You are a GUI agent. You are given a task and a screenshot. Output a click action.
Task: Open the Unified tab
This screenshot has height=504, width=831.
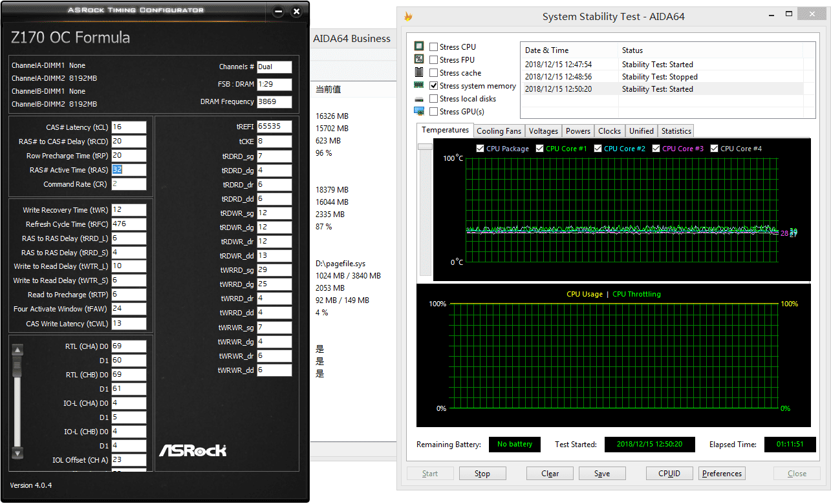642,131
